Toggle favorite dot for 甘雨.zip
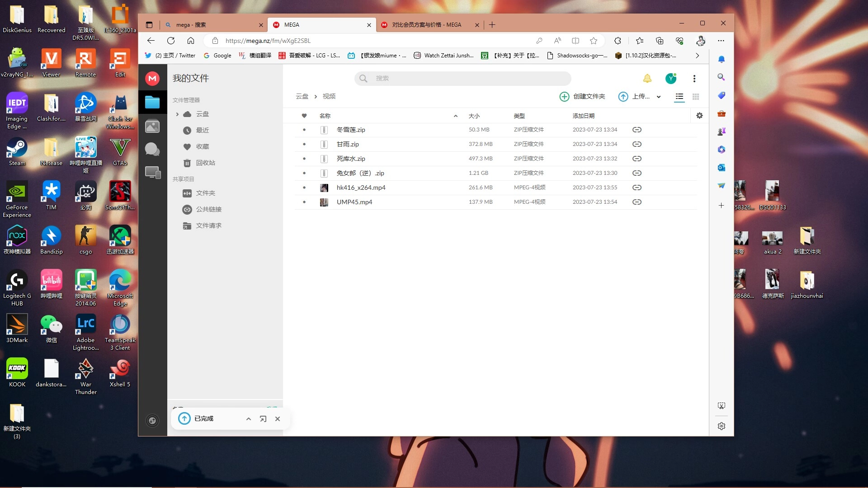Viewport: 868px width, 488px height. point(304,144)
